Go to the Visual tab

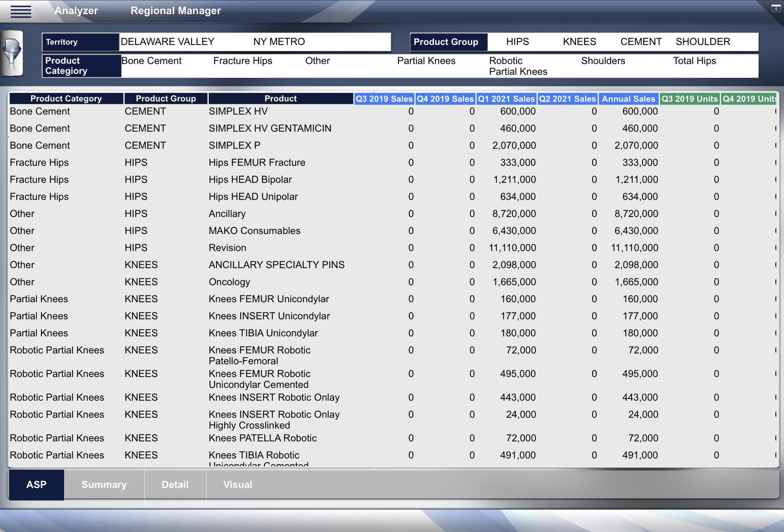click(x=238, y=484)
